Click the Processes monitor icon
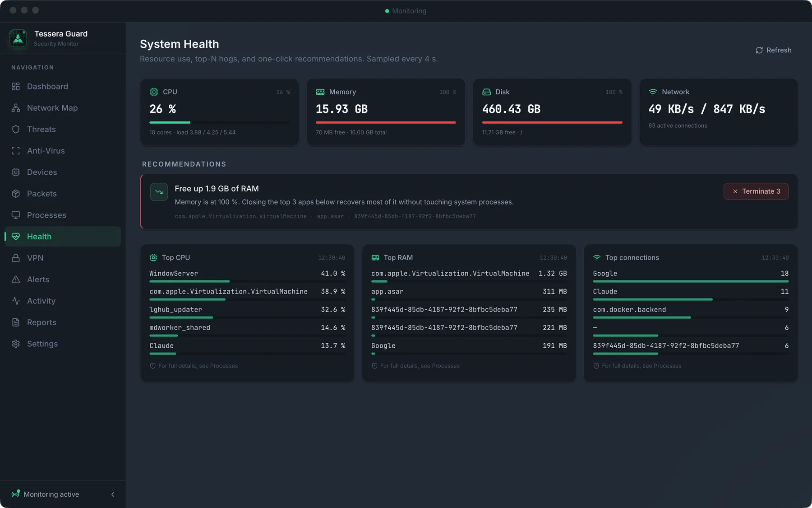Viewport: 812px width, 508px height. [16, 215]
